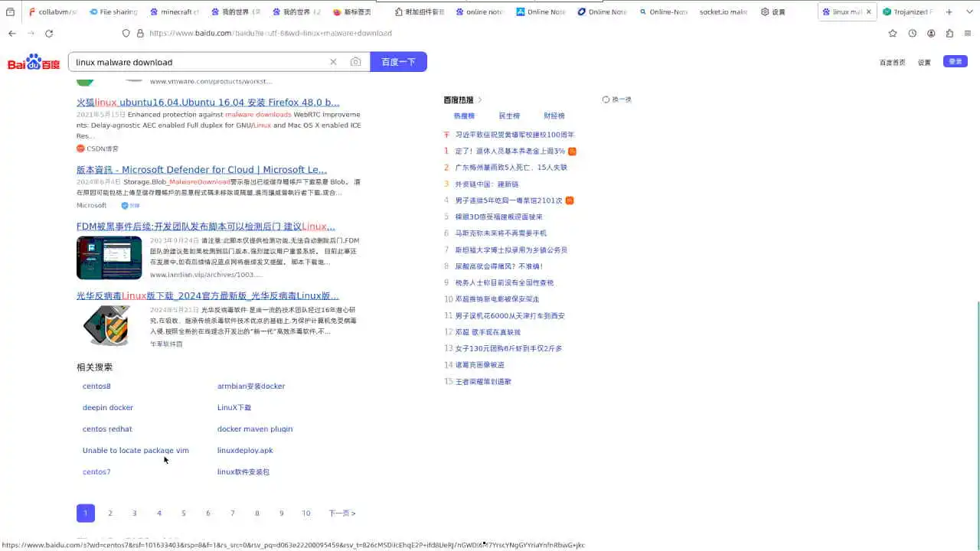Image resolution: width=980 pixels, height=551 pixels.
Task: Select the 热搜榜 tab
Action: click(464, 116)
